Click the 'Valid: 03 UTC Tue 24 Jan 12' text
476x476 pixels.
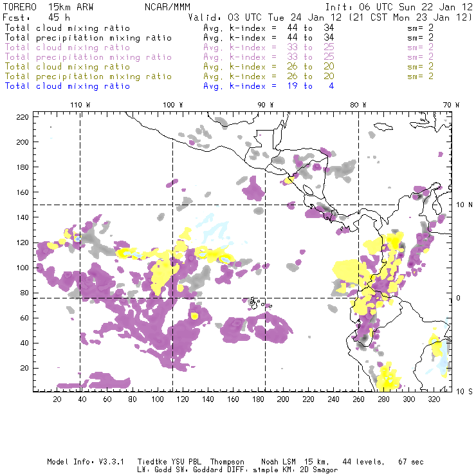pyautogui.click(x=265, y=17)
